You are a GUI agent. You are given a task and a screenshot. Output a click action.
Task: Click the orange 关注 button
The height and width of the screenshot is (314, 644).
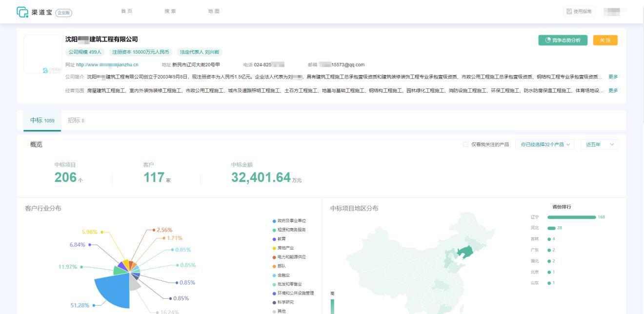pyautogui.click(x=605, y=40)
